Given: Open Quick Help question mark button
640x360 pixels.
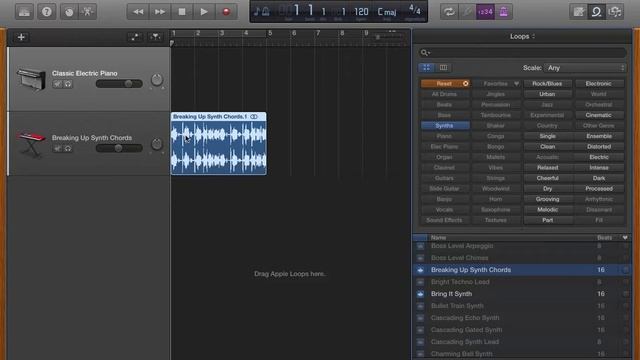Looking at the screenshot, I should [47, 12].
